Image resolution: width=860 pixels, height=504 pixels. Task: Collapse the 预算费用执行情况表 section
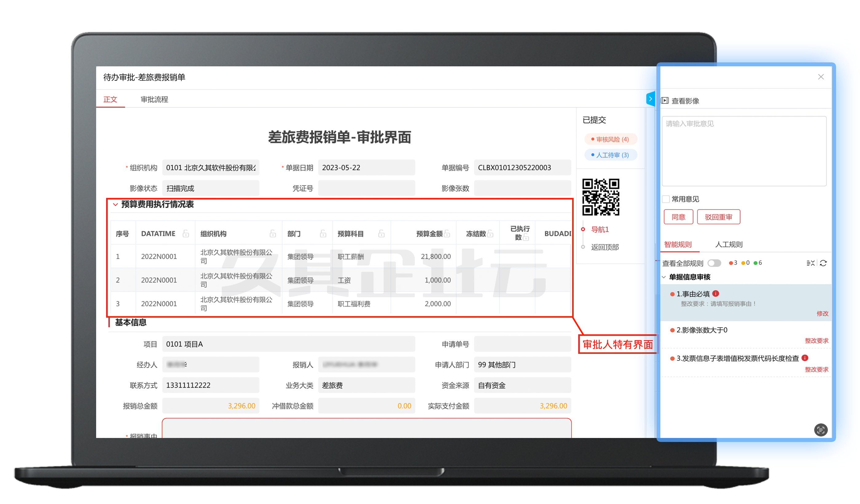tap(115, 205)
